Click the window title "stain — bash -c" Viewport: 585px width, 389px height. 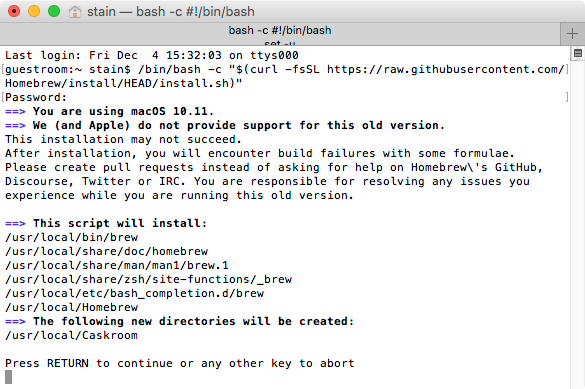(171, 12)
